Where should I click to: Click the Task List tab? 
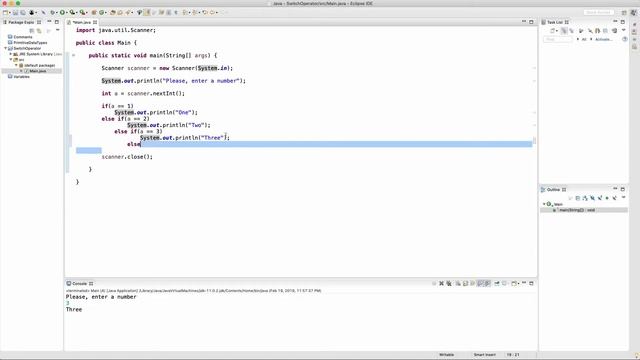555,22
